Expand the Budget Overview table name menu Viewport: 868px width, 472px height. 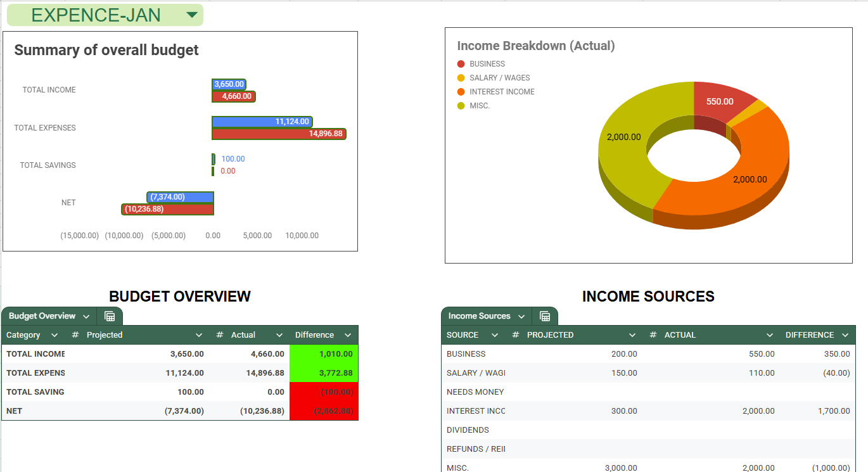click(86, 316)
